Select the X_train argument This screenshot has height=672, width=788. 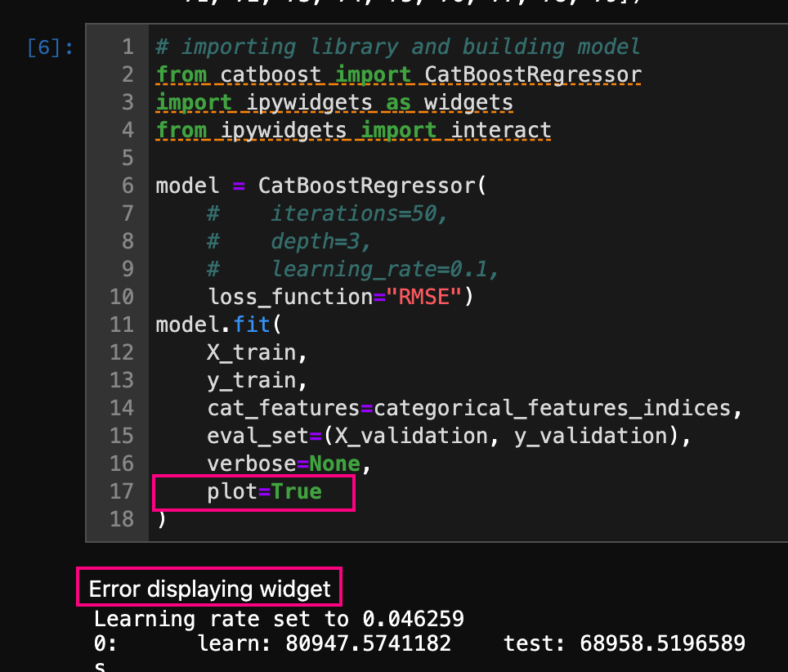point(249,352)
